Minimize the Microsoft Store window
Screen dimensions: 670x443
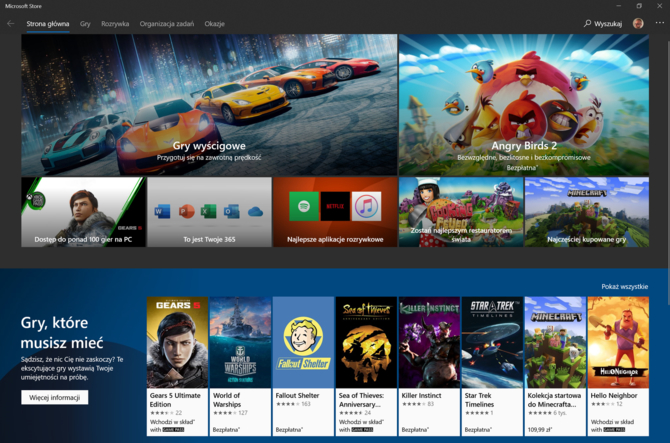coord(618,6)
